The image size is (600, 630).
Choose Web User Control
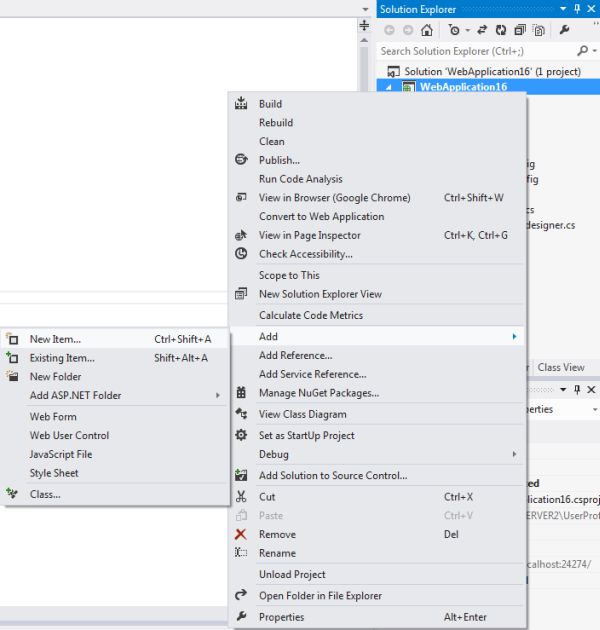(115, 436)
